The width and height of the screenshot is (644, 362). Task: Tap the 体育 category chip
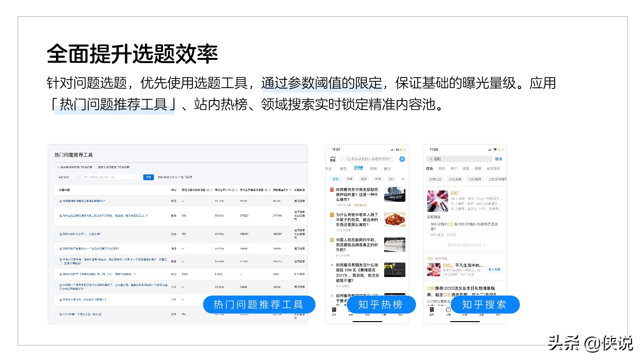click(378, 179)
